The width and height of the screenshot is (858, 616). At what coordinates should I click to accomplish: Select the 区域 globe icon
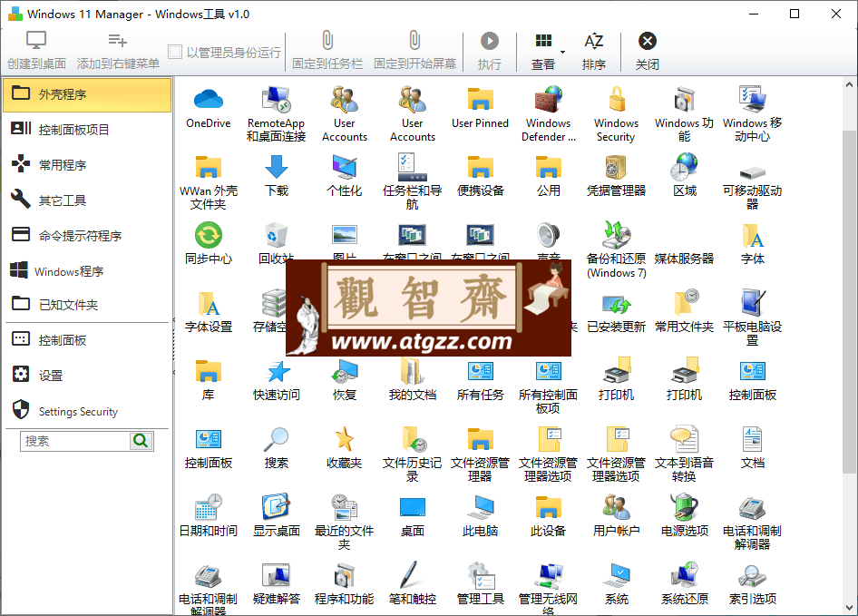pos(684,167)
